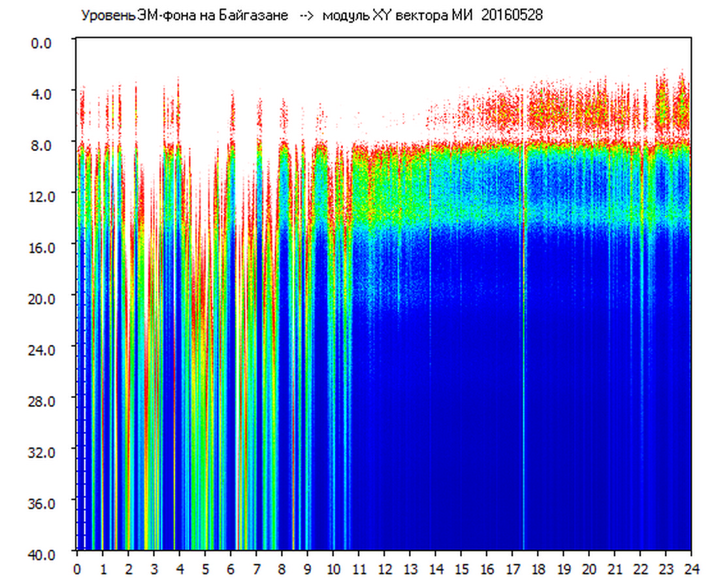Image resolution: width=716 pixels, height=588 pixels.
Task: Click the x-axis hour label 9
Action: pyautogui.click(x=307, y=569)
